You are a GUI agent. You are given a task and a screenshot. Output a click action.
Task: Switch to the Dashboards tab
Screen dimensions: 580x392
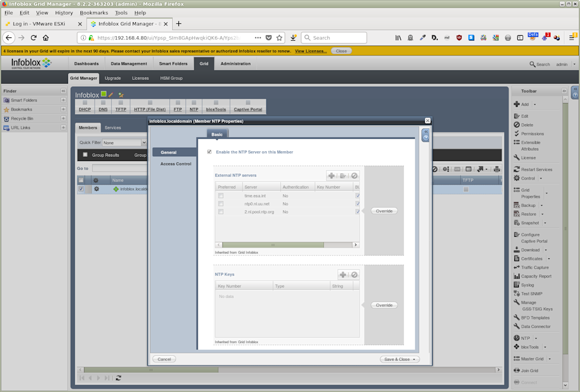[87, 63]
